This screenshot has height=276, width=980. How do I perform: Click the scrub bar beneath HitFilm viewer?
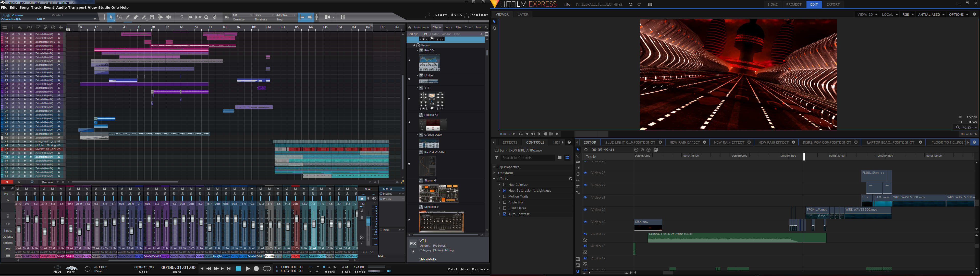(x=760, y=134)
